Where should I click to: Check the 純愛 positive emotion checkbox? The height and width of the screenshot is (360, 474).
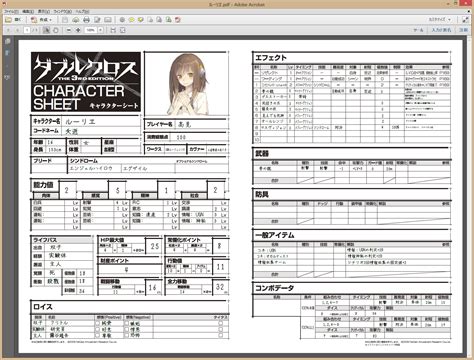coord(97,323)
